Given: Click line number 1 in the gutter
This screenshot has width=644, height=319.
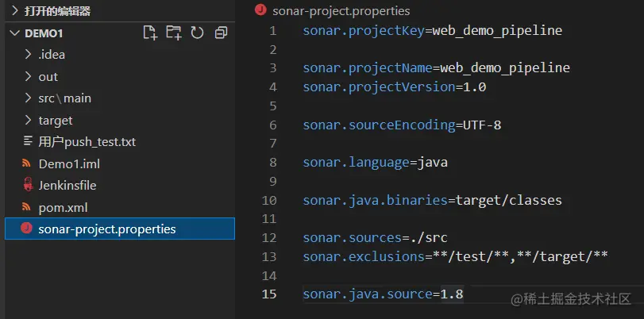Looking at the screenshot, I should (x=272, y=31).
